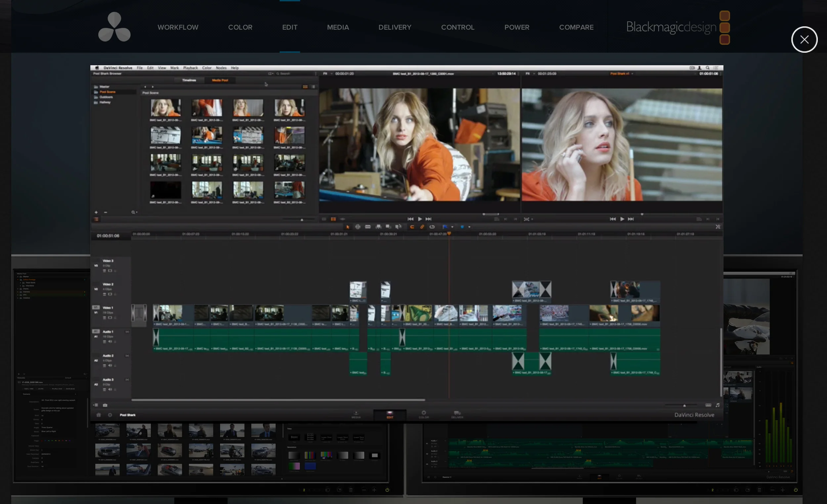Click the clapperboard clip thumbnail in media pool
This screenshot has height=504, width=827.
(x=165, y=136)
